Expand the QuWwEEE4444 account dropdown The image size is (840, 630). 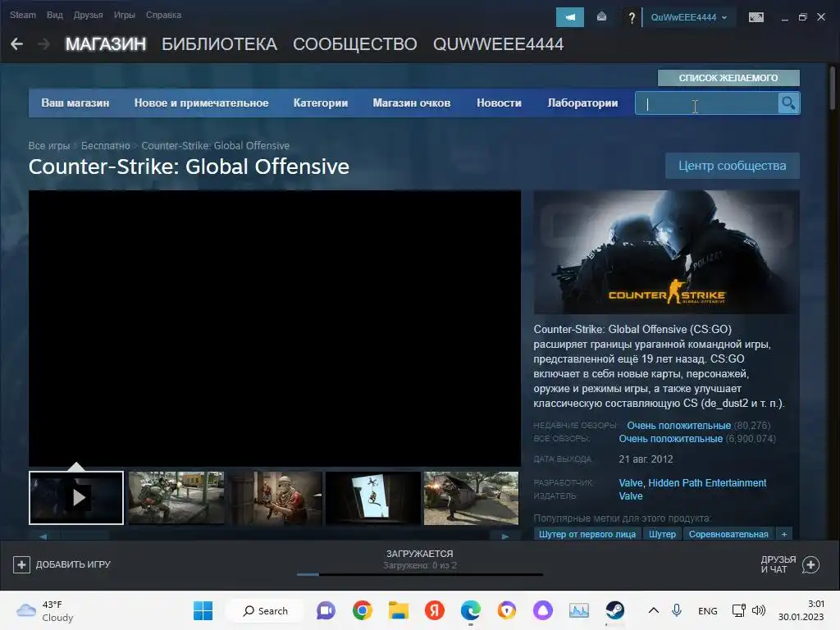(689, 17)
